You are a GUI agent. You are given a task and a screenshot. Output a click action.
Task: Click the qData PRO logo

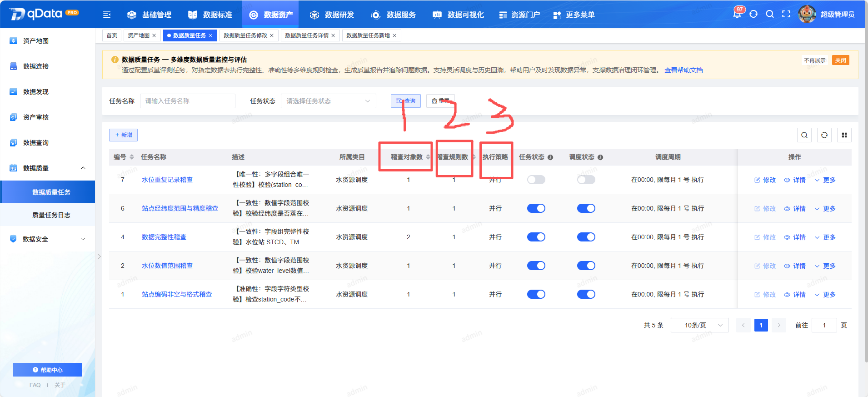pos(44,14)
